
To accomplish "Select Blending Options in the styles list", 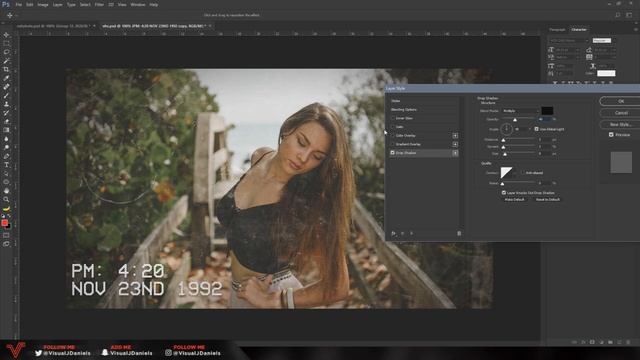I will point(423,109).
